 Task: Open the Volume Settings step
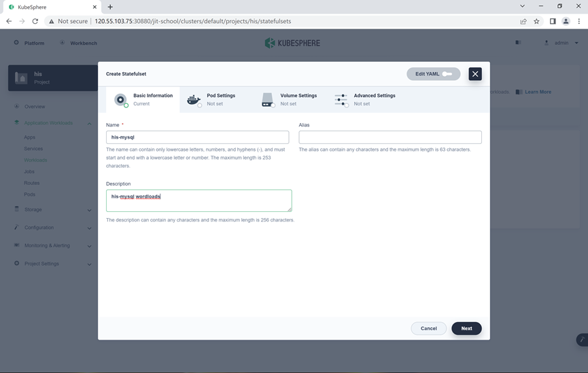coord(290,100)
